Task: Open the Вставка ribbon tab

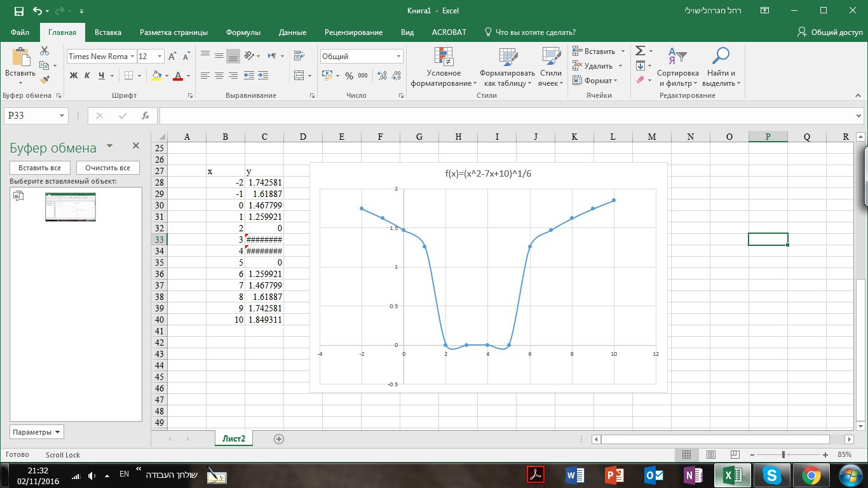Action: (x=107, y=32)
